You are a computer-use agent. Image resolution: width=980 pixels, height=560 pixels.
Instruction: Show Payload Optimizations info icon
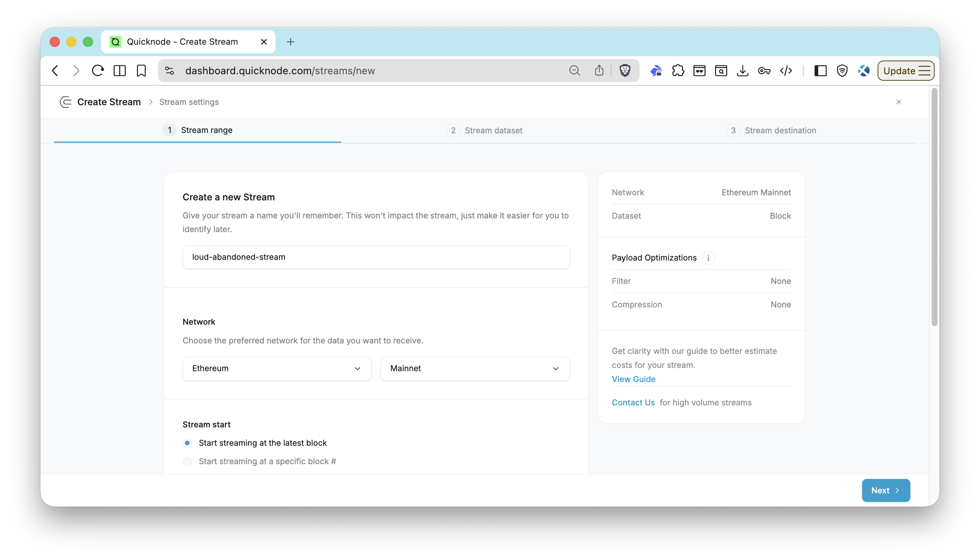point(708,258)
